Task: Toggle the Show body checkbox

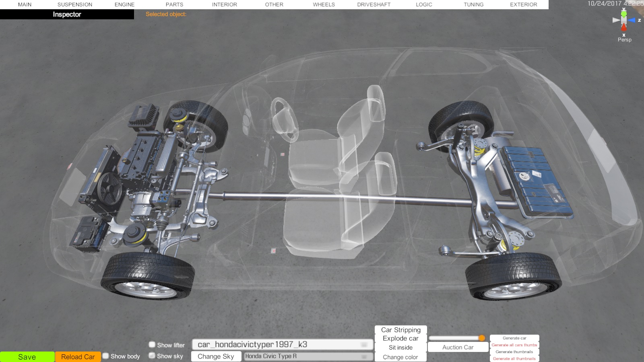Action: (106, 356)
